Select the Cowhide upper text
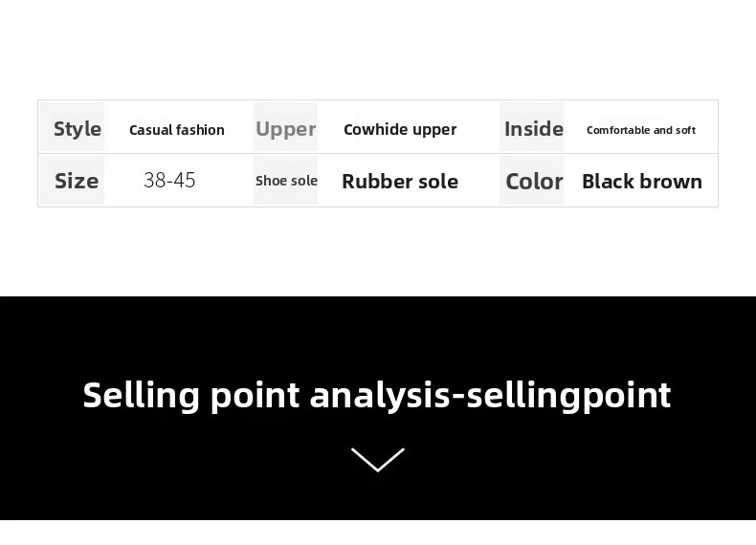The height and width of the screenshot is (545, 756). click(x=400, y=129)
